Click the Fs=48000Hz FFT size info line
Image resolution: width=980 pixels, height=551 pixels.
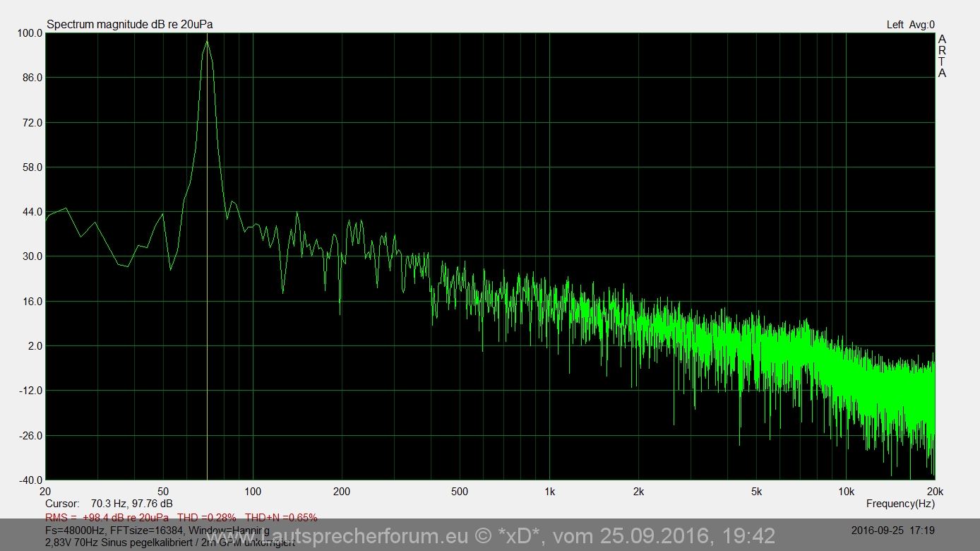(157, 531)
